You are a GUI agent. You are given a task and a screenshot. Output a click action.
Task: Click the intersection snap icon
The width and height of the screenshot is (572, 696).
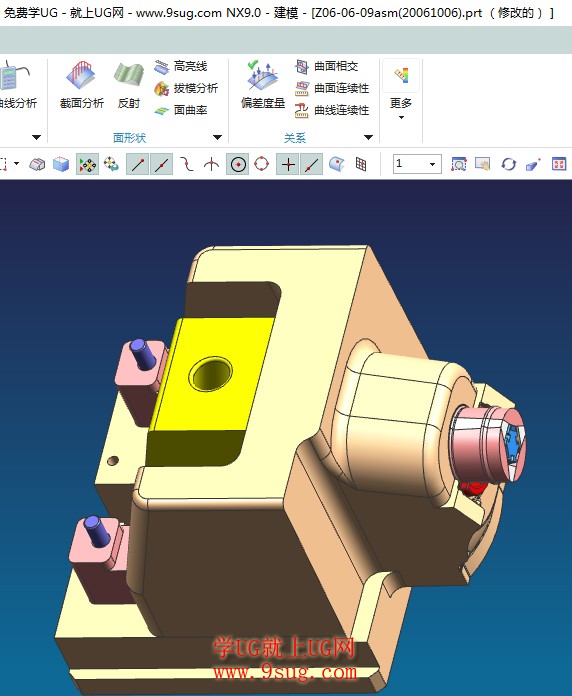pyautogui.click(x=211, y=164)
